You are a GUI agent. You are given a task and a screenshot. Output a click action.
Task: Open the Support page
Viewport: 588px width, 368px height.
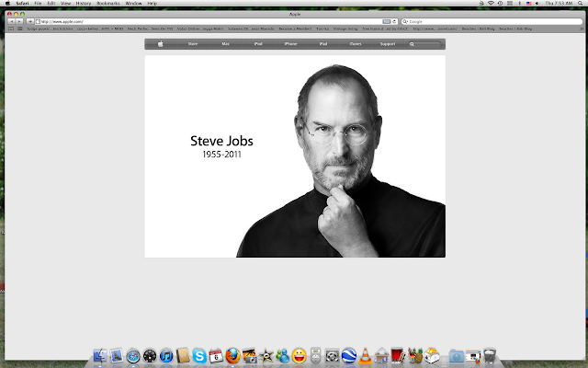(x=388, y=44)
